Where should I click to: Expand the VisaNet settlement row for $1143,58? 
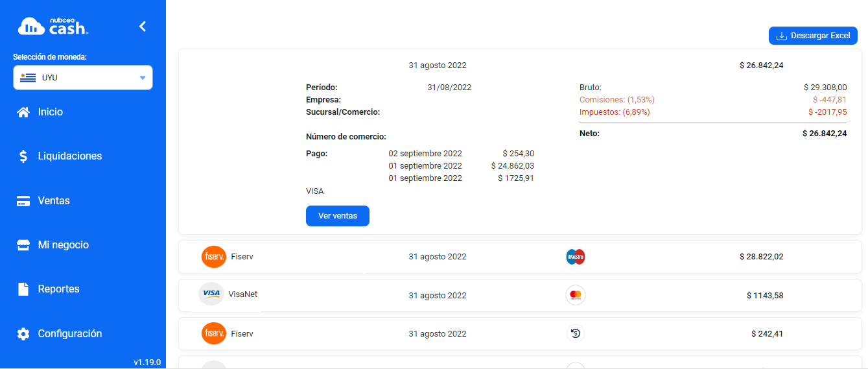(x=519, y=295)
